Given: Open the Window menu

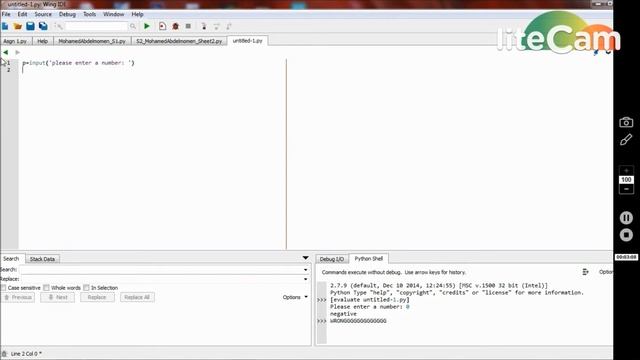Looking at the screenshot, I should click(x=113, y=14).
